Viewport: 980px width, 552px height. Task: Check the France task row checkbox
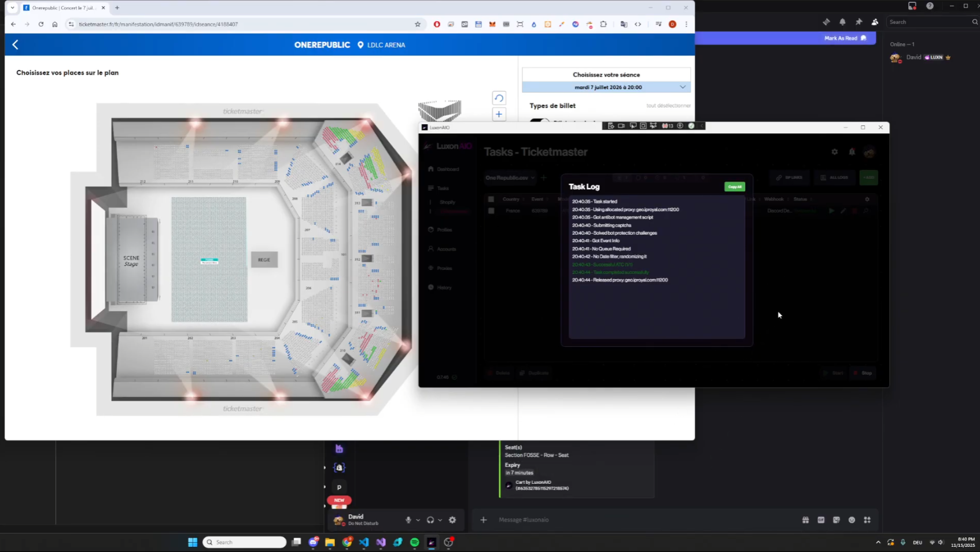click(x=491, y=210)
